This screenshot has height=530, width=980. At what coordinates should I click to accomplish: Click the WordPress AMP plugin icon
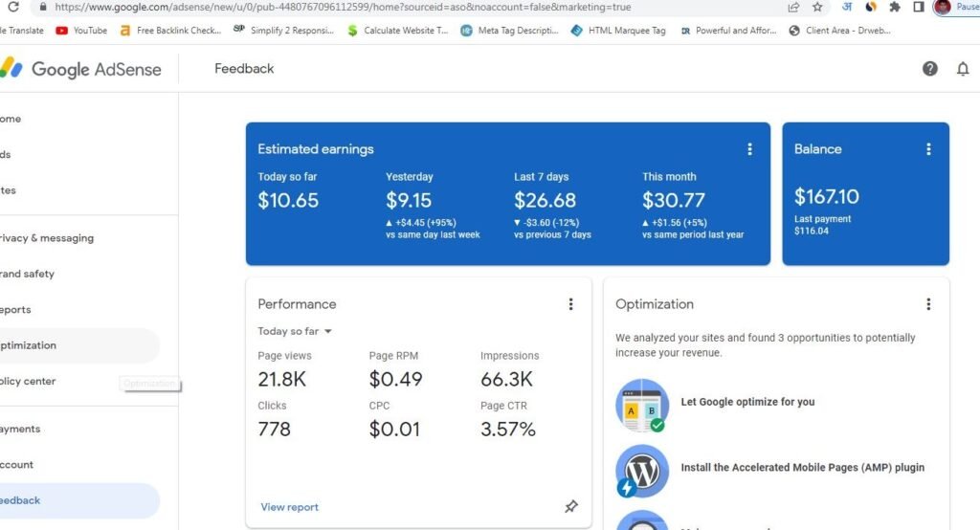(642, 471)
